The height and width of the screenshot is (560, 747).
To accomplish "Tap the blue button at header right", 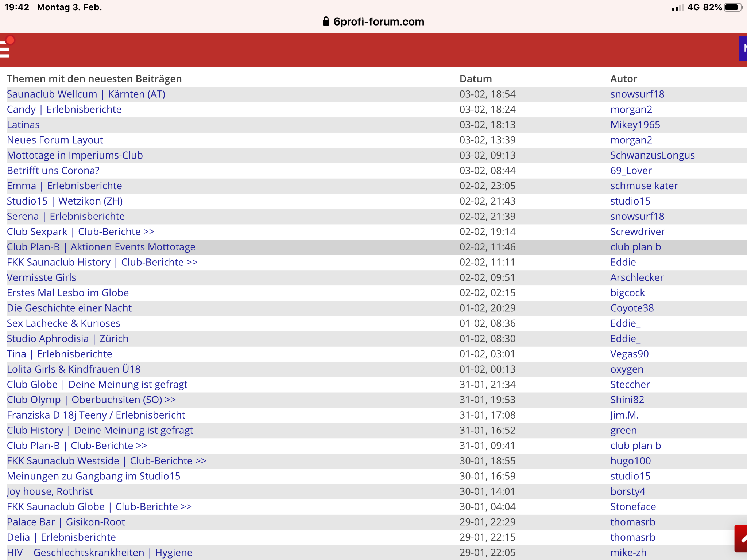I will tap(743, 48).
